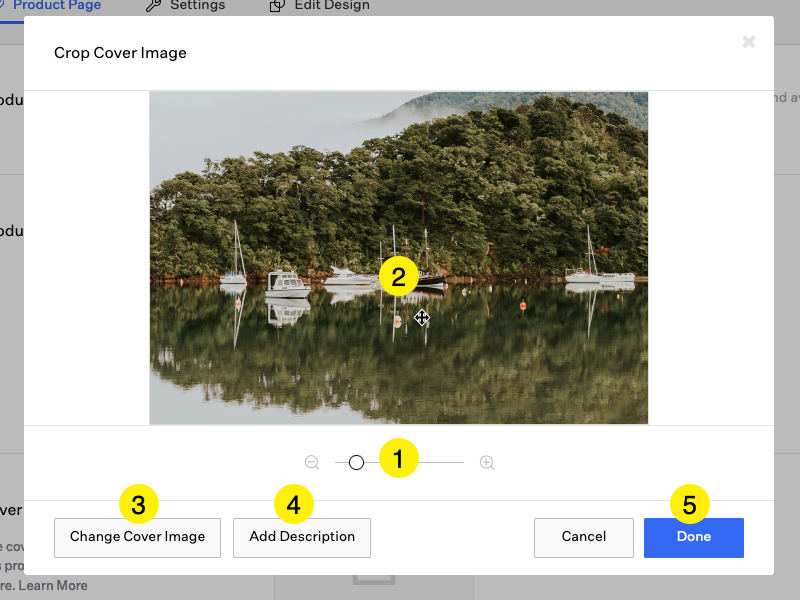This screenshot has height=600, width=800.
Task: Click the yellow step 3 badge
Action: [x=138, y=505]
